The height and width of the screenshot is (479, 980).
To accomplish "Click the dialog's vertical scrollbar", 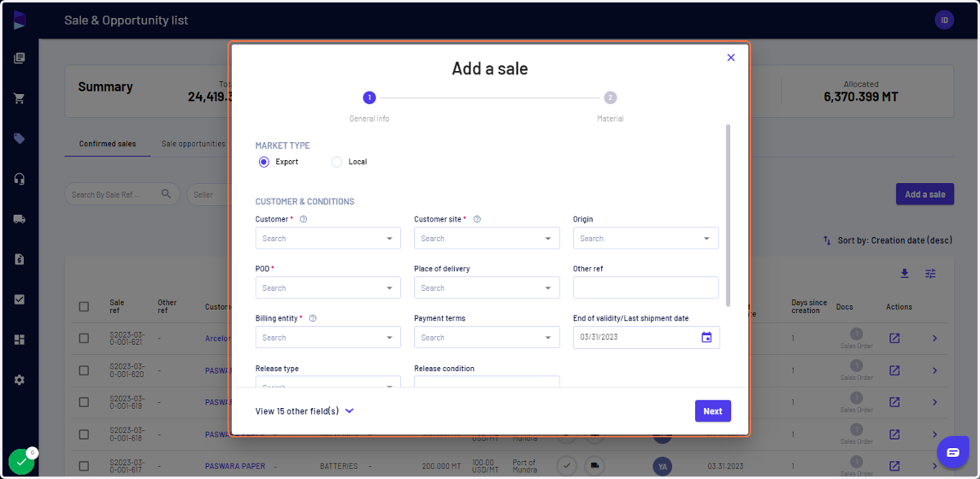I will tap(728, 216).
